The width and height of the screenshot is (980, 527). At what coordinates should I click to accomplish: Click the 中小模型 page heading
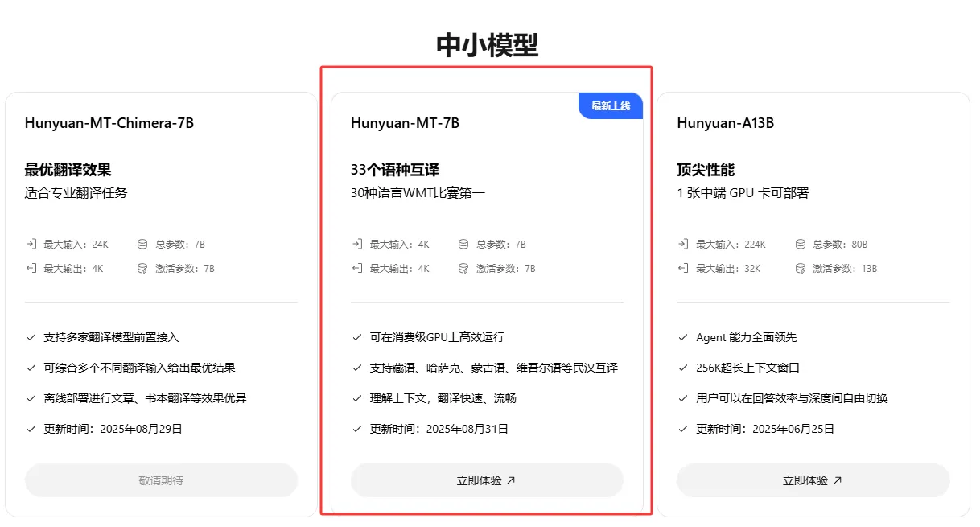click(x=489, y=46)
